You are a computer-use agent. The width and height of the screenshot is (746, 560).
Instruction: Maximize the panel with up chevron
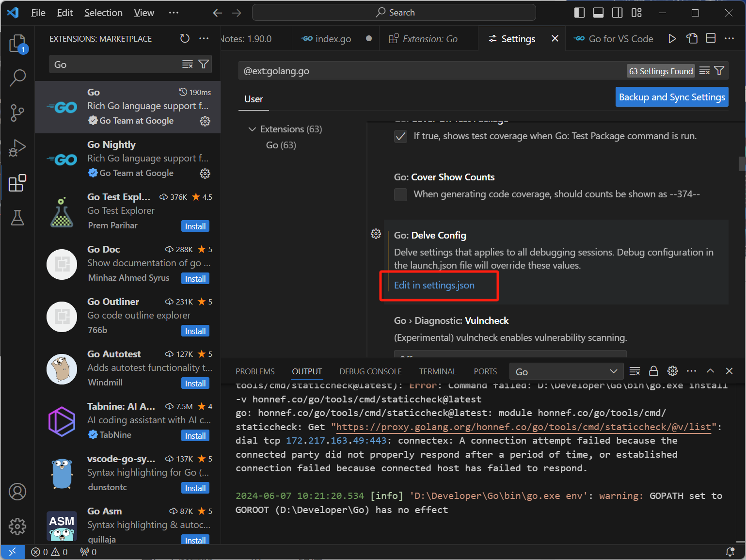tap(710, 371)
